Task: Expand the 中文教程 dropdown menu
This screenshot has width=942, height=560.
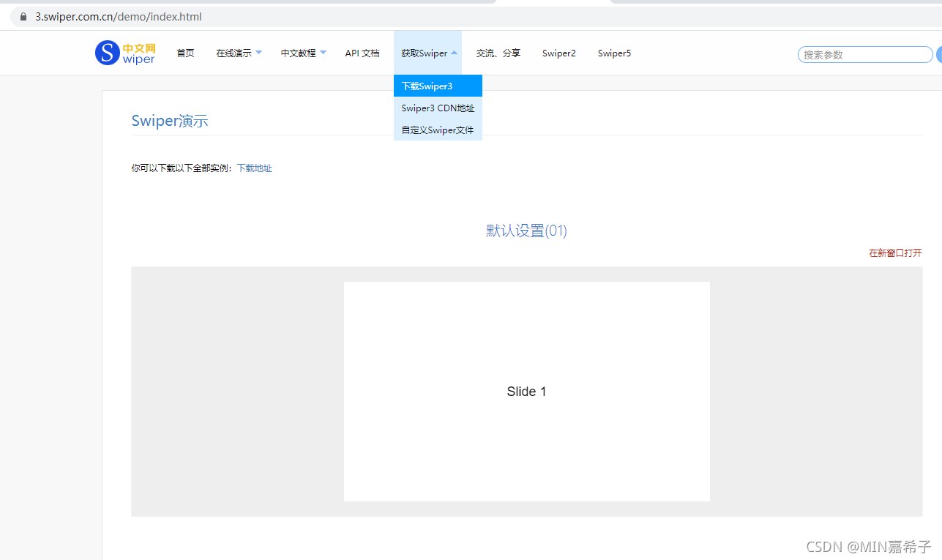Action: point(303,53)
